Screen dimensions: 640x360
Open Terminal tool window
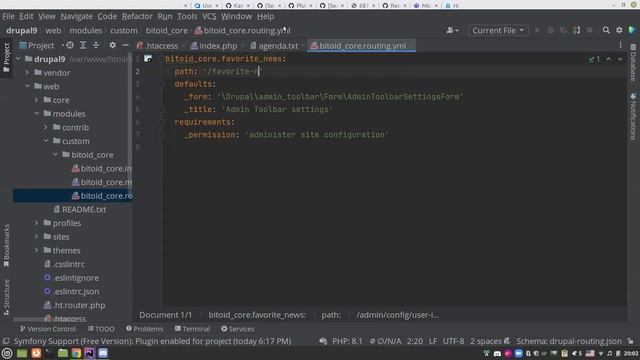pos(192,329)
